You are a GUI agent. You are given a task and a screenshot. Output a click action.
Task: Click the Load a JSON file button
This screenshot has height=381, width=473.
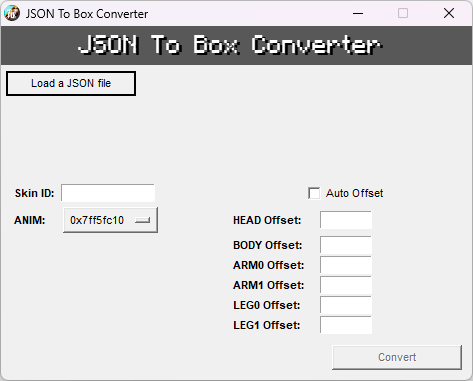point(71,83)
